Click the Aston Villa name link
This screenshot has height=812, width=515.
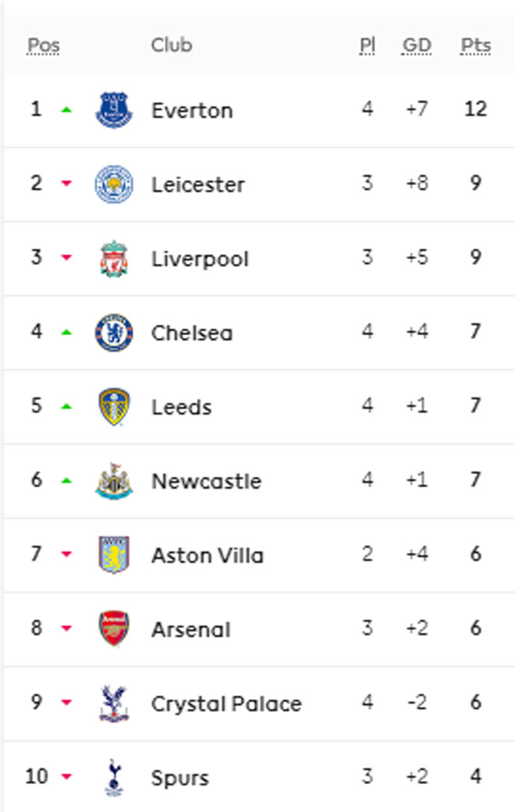[208, 556]
